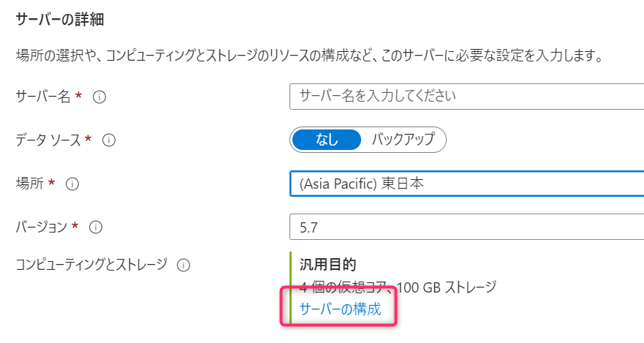Click the コンピューティングとストレージ label
This screenshot has height=343, width=644.
[x=91, y=265]
